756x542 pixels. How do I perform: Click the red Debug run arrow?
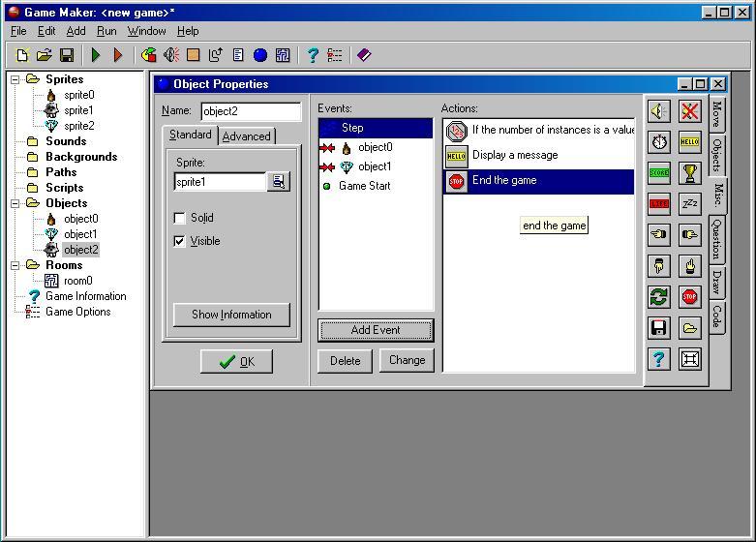tap(118, 56)
